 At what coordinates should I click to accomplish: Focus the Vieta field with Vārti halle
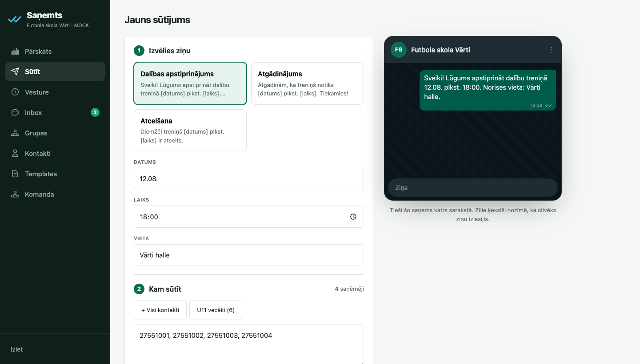249,255
